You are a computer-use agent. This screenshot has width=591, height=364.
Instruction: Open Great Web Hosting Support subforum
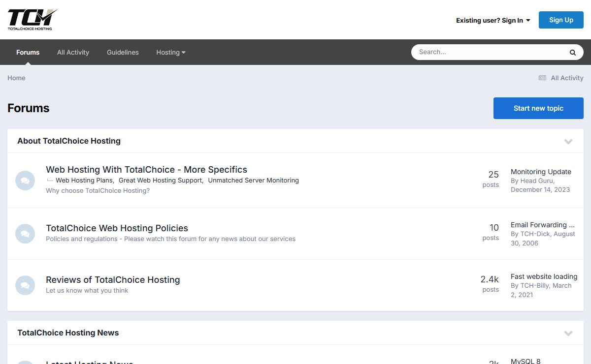(x=161, y=181)
